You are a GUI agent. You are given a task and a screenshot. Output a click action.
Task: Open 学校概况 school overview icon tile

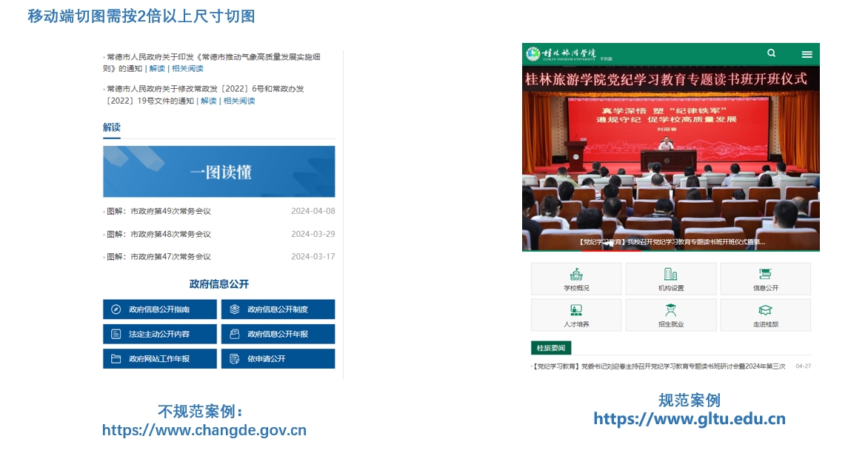tap(576, 279)
